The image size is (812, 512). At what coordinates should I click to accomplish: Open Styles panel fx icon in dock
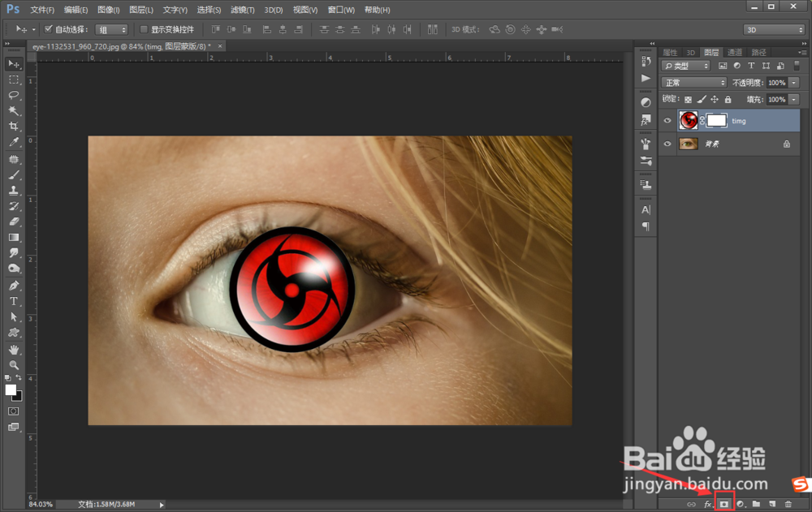(x=646, y=119)
